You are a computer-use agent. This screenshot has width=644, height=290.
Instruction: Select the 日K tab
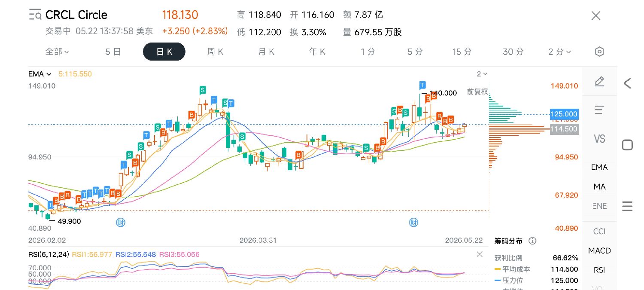[164, 52]
